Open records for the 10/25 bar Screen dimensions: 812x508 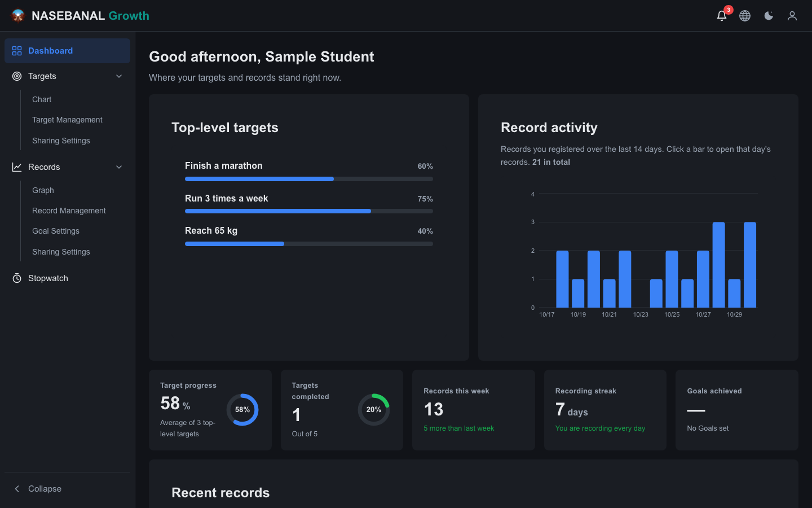click(x=672, y=279)
